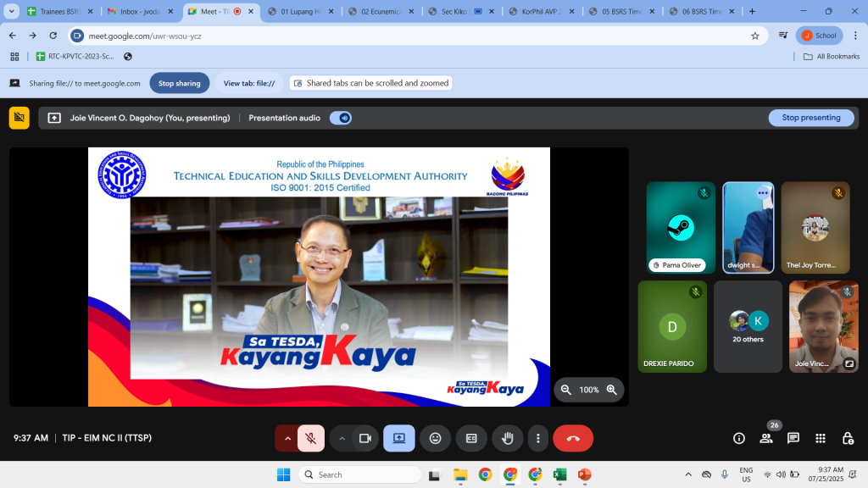
Task: Switch to 05 BSRS Time tab
Action: pyautogui.click(x=621, y=11)
